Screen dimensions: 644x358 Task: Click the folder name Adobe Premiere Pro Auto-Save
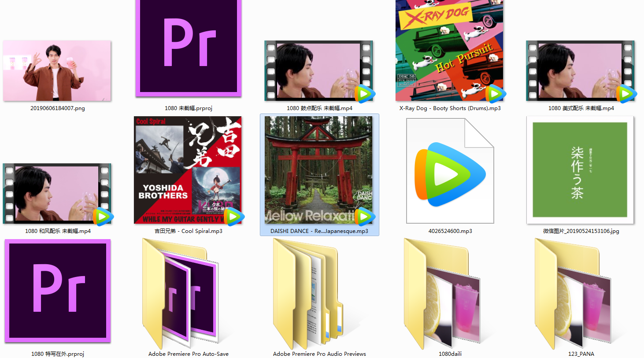tap(189, 354)
